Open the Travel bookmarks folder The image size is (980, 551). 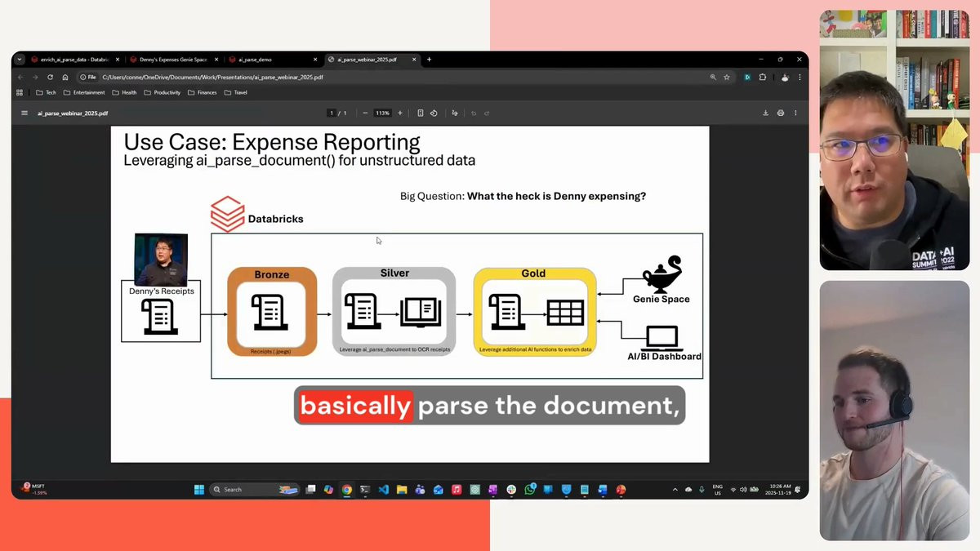236,92
